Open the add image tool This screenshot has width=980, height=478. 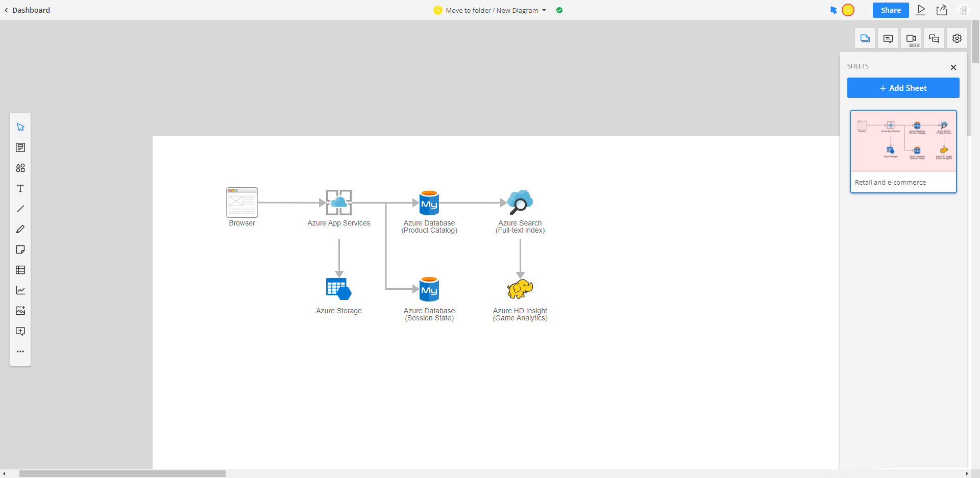pos(20,311)
